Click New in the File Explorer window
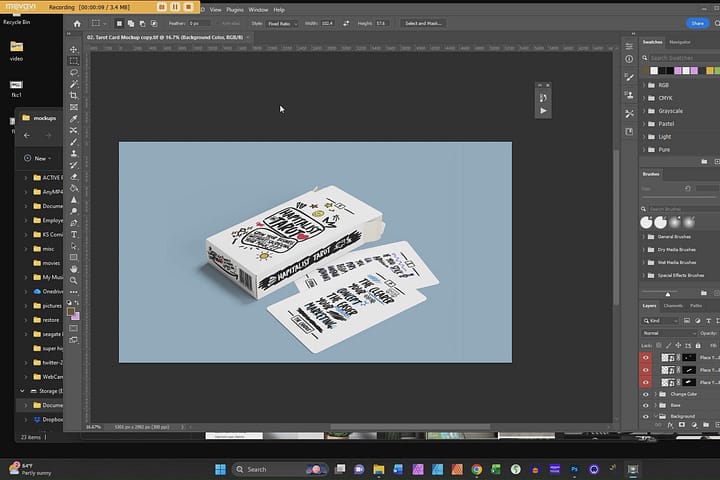This screenshot has width=720, height=480. tap(37, 158)
